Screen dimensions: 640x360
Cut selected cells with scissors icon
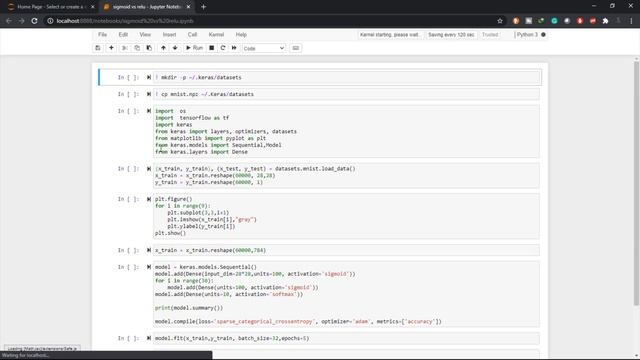tap(125, 48)
